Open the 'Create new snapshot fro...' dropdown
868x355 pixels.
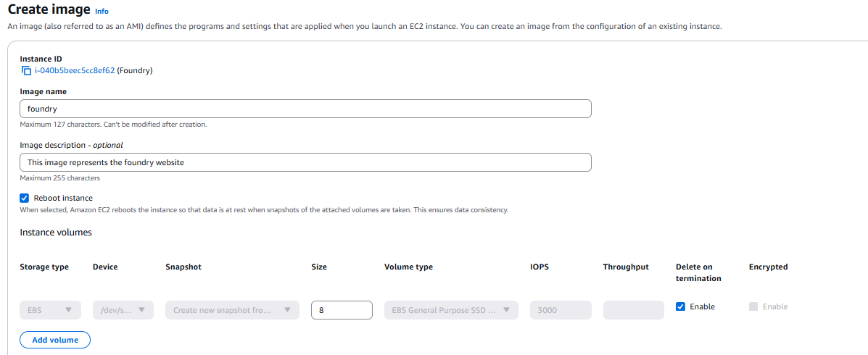tap(225, 310)
